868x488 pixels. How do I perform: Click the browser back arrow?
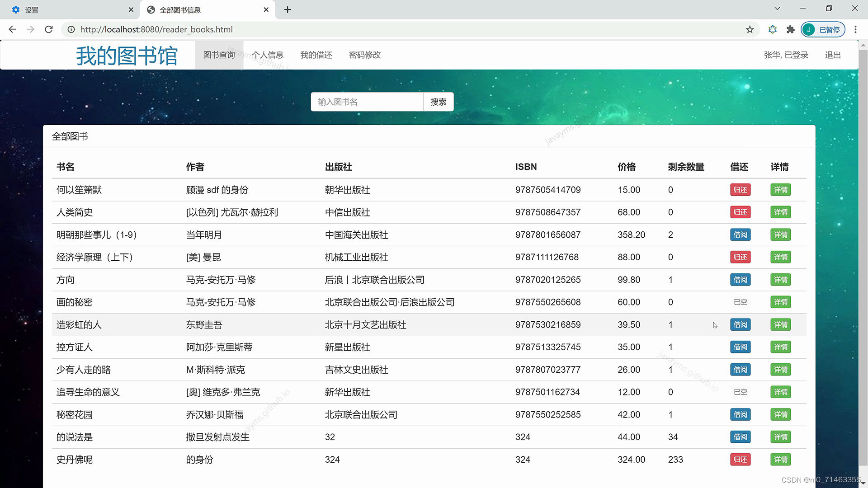pos(12,29)
